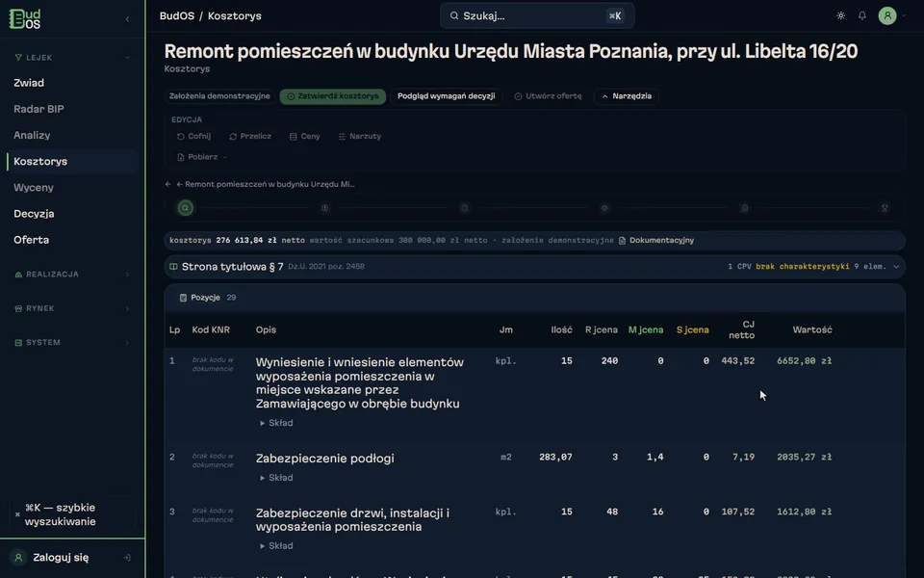Click the fifth document step marker
The image size is (924, 578).
tap(744, 208)
